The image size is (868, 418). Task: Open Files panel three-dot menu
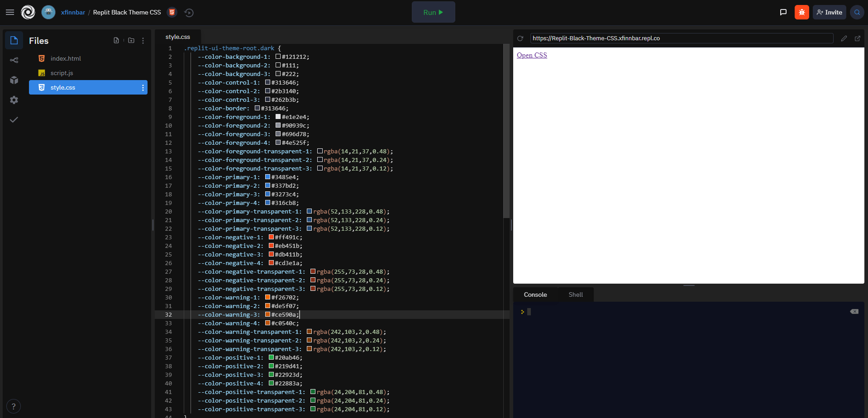click(143, 41)
